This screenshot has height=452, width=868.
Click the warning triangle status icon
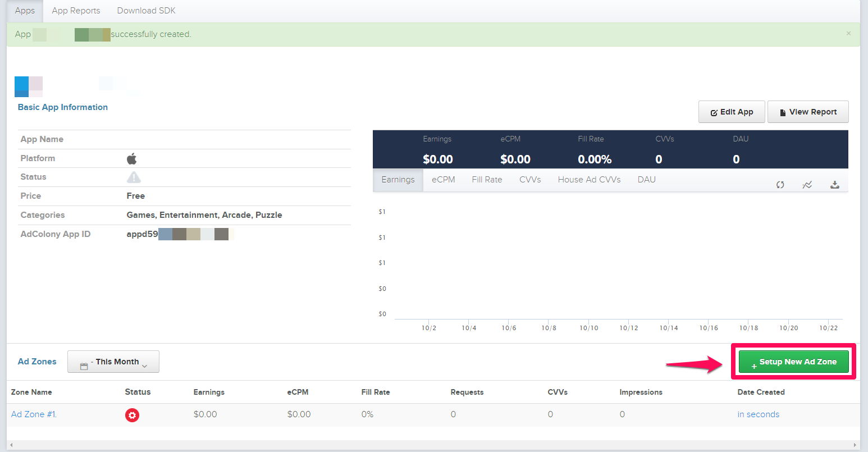134,177
